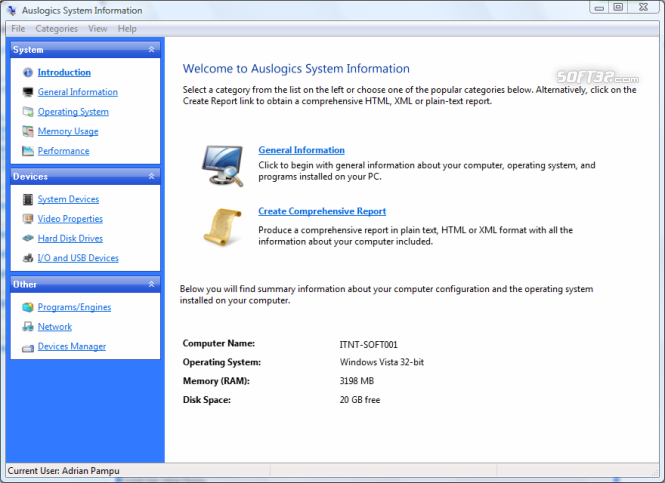Open I/O and USB Devices link
The height and width of the screenshot is (483, 665).
tap(78, 258)
